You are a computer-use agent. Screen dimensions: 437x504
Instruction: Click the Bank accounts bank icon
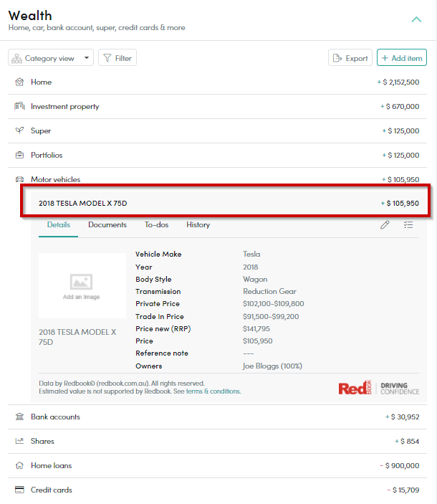click(x=19, y=417)
